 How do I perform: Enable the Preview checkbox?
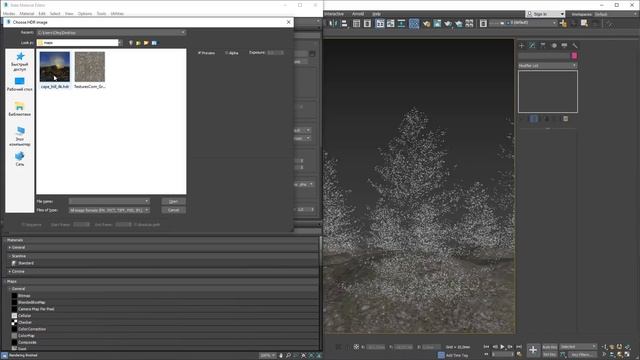[x=199, y=53]
